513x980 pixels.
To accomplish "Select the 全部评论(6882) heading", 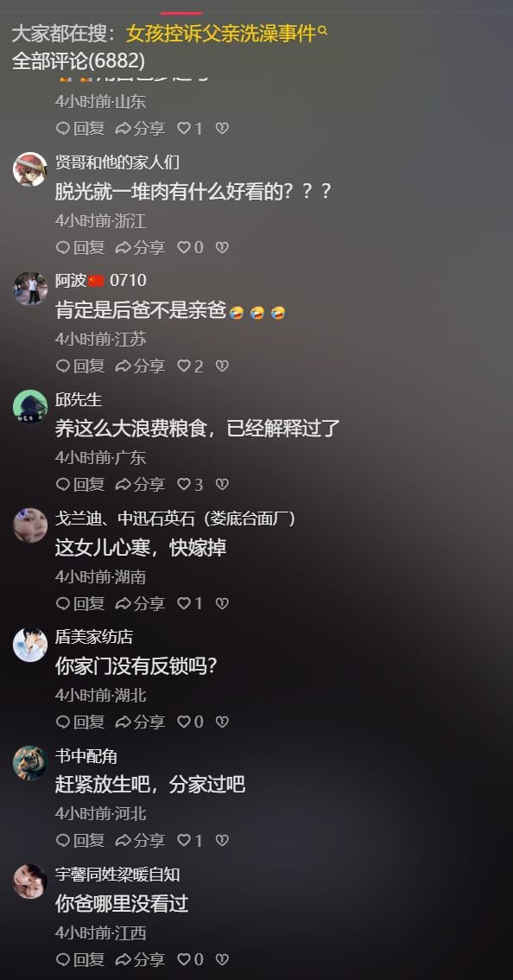I will pos(79,61).
